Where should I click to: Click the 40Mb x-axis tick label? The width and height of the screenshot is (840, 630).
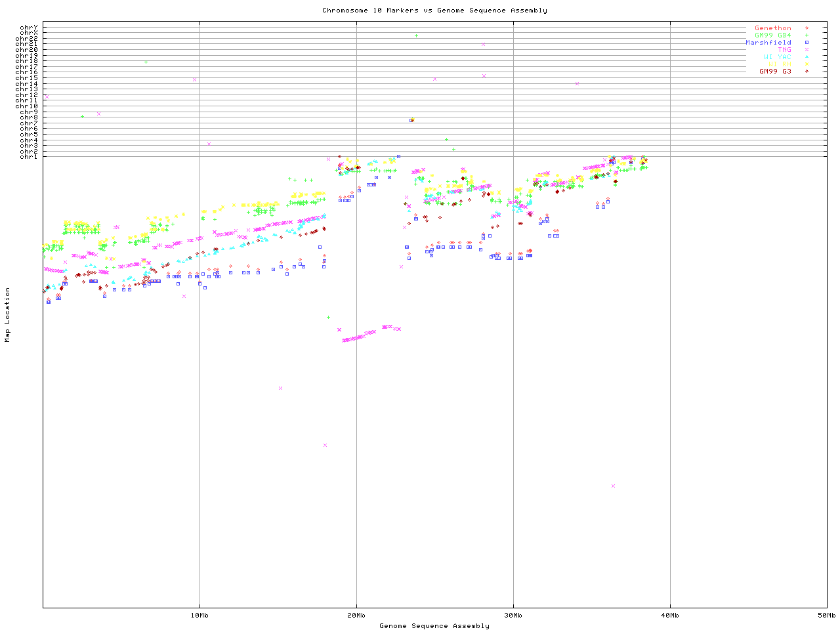[x=670, y=616]
